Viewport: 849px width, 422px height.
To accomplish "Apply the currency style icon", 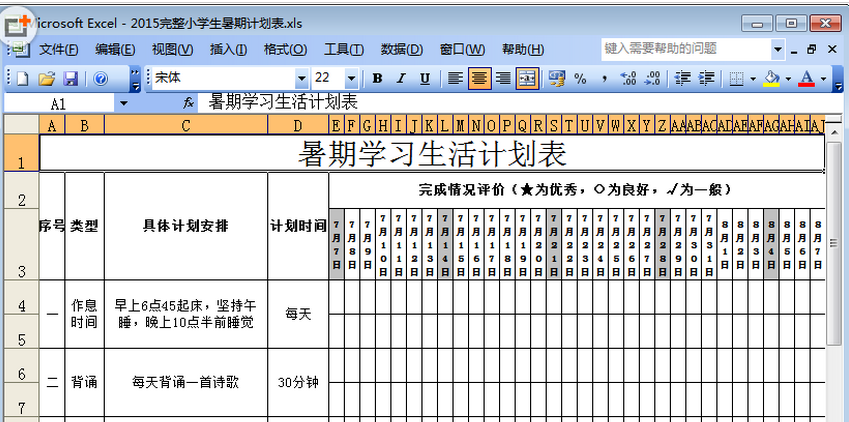I will point(557,79).
